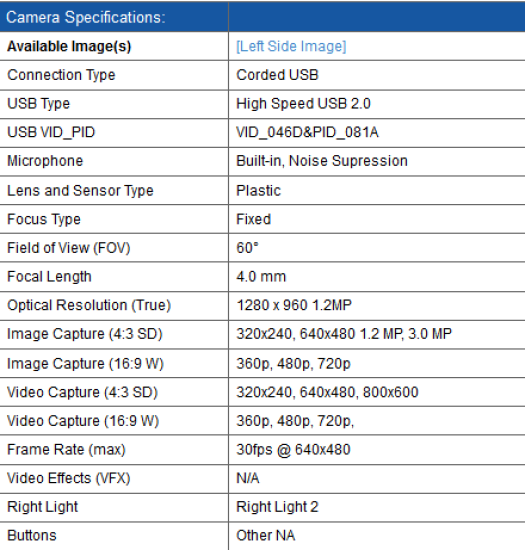Select the 320x240, 640x480, 800x600 value
525x550 pixels.
click(327, 392)
